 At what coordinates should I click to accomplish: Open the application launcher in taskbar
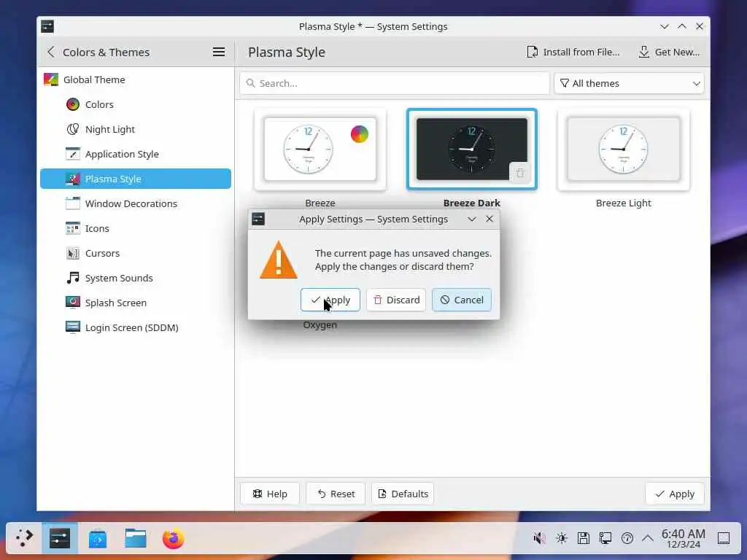(x=24, y=538)
